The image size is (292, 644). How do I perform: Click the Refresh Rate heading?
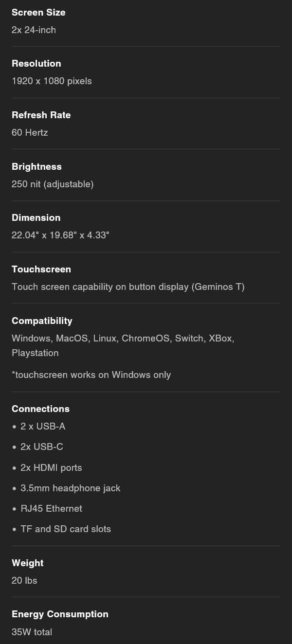pos(41,115)
